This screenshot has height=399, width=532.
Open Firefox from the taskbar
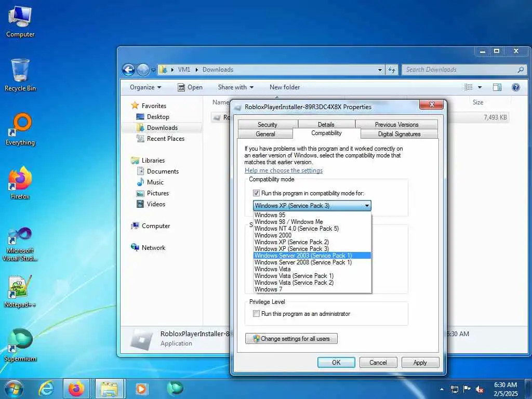tap(76, 389)
